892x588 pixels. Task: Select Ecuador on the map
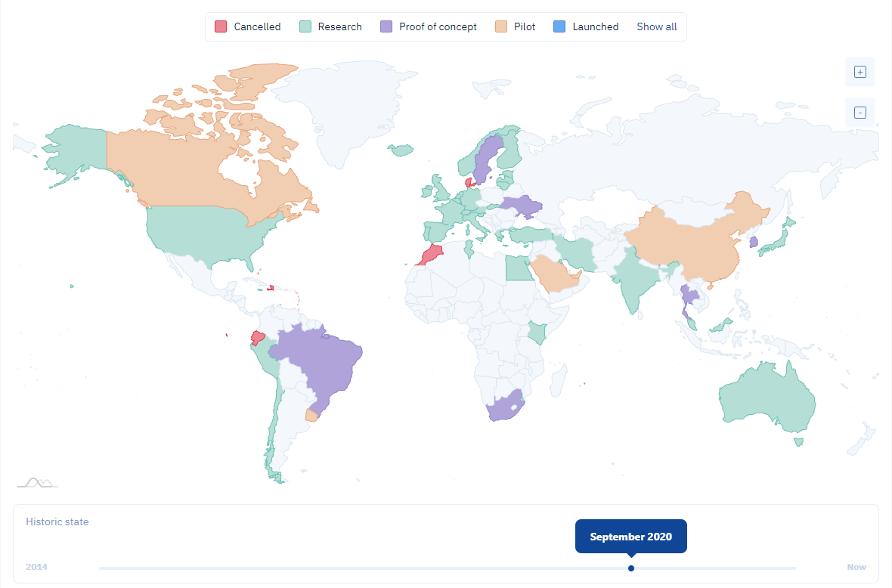tap(257, 338)
